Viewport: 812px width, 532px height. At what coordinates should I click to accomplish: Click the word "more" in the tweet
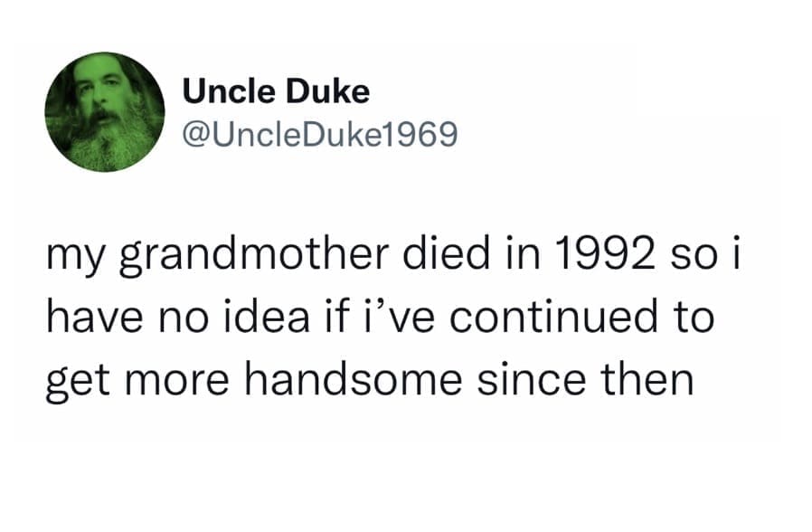pyautogui.click(x=172, y=378)
